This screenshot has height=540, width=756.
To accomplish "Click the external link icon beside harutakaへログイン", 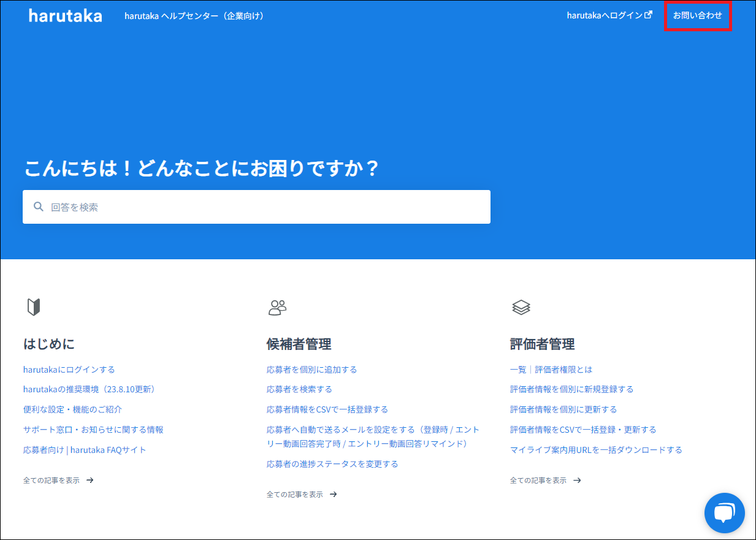I will point(649,15).
